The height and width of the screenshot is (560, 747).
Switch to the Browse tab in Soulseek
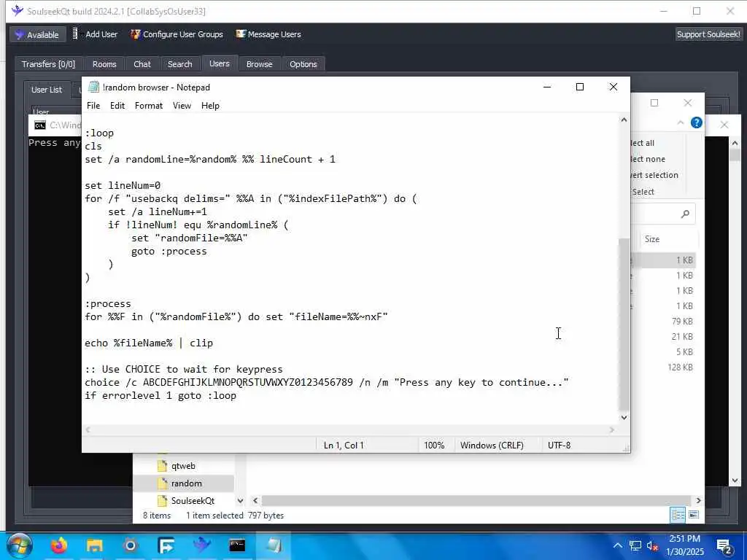[259, 64]
